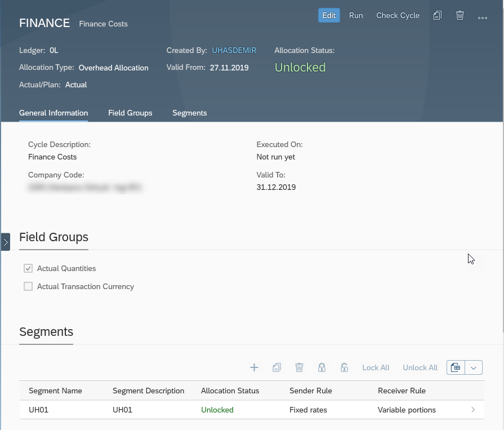Click the Check Cycle button
This screenshot has width=504, height=430.
(398, 16)
